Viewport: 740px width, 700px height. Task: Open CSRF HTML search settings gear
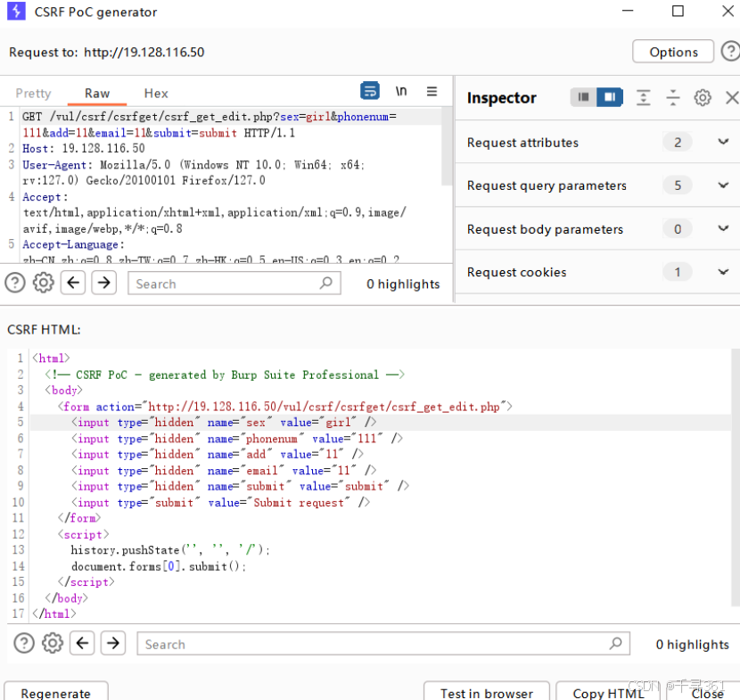tap(52, 643)
